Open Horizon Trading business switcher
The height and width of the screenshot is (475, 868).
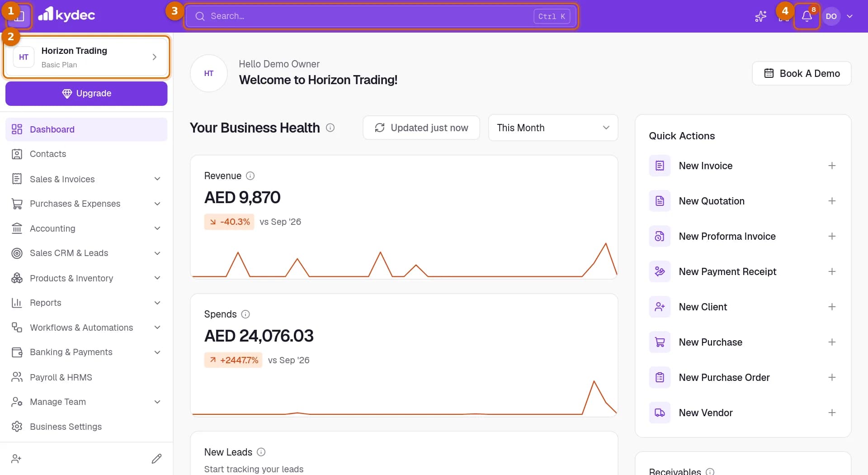pyautogui.click(x=86, y=57)
